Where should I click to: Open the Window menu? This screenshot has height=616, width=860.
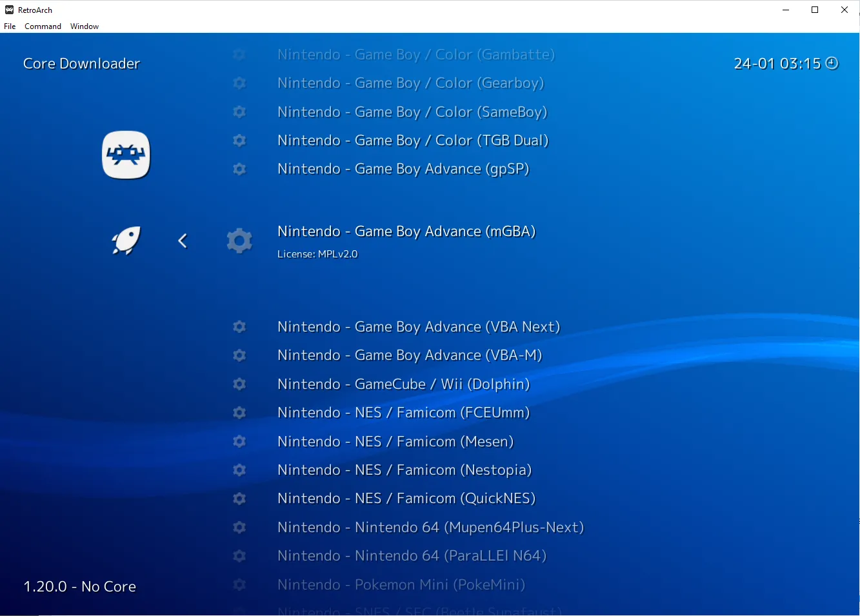point(85,26)
